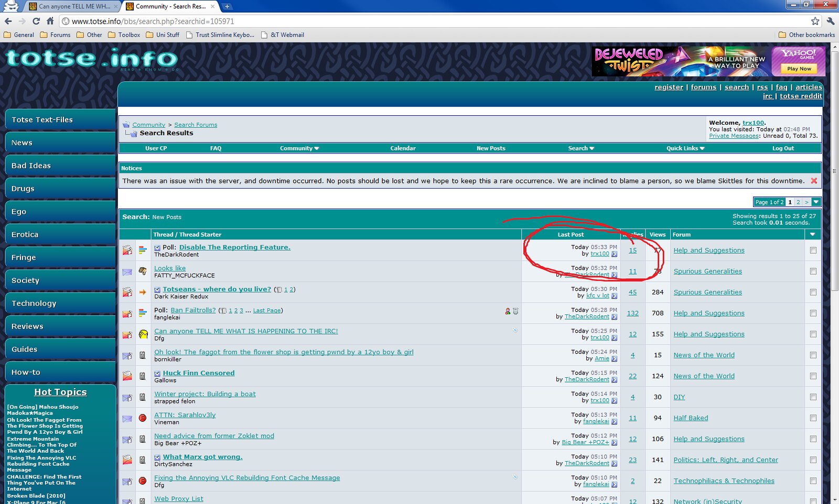Dismiss the server downtime notice with red X
This screenshot has width=839, height=504.
pyautogui.click(x=814, y=181)
